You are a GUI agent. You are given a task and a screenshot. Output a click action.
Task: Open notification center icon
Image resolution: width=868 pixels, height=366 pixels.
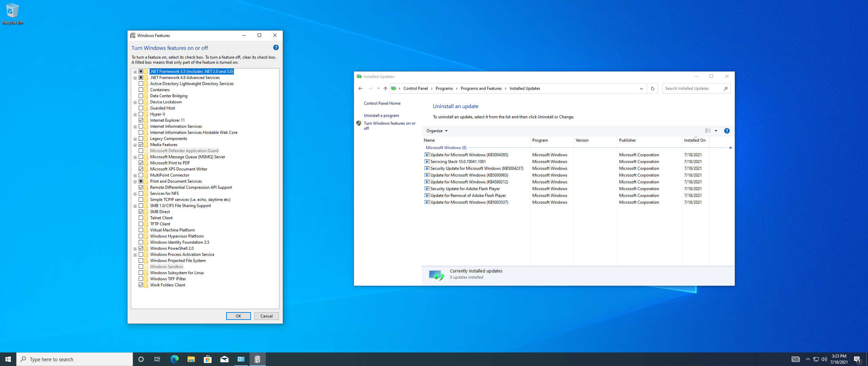(857, 359)
